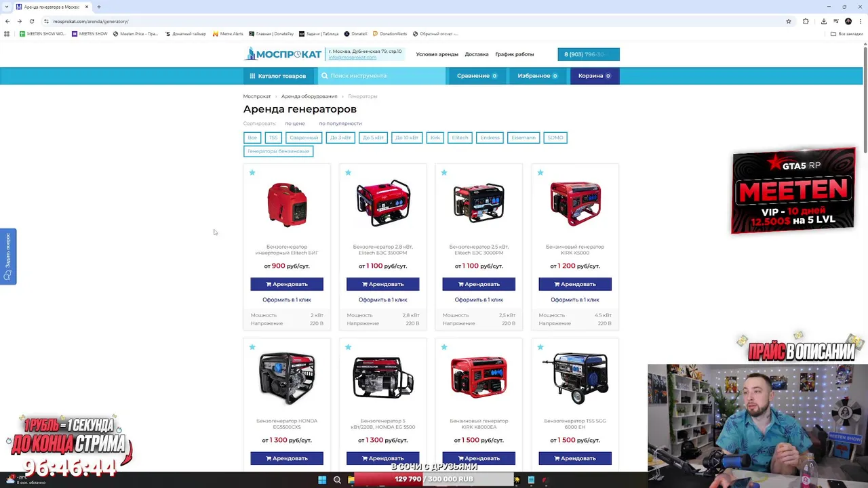868x488 pixels.
Task: Click the address bar URL
Action: click(x=91, y=21)
